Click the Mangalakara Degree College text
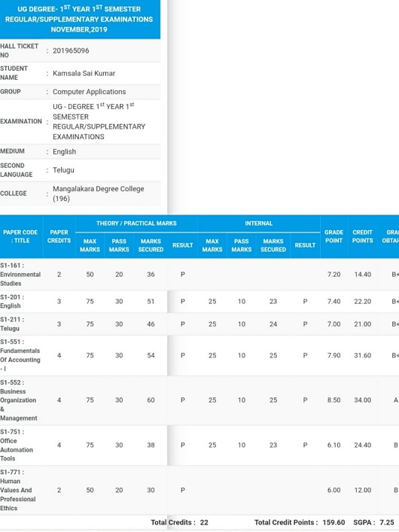This screenshot has height=532, width=399. click(98, 189)
